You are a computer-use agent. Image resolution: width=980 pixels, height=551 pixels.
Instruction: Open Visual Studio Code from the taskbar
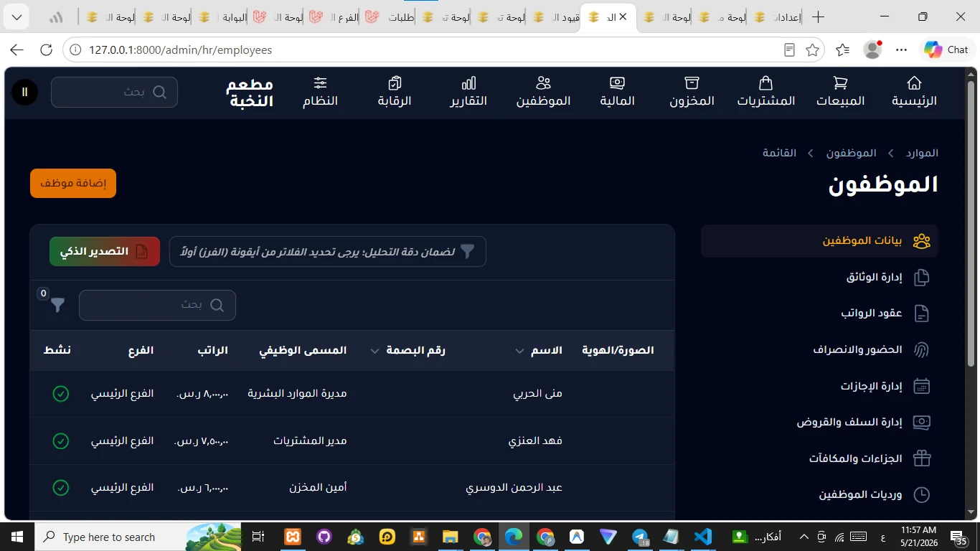coord(703,537)
